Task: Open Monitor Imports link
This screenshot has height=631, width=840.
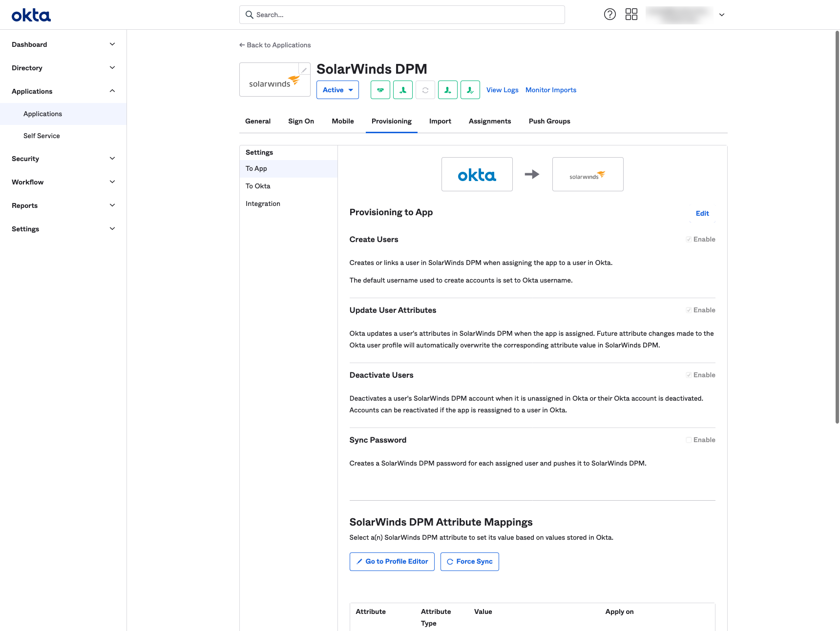Action: point(551,90)
